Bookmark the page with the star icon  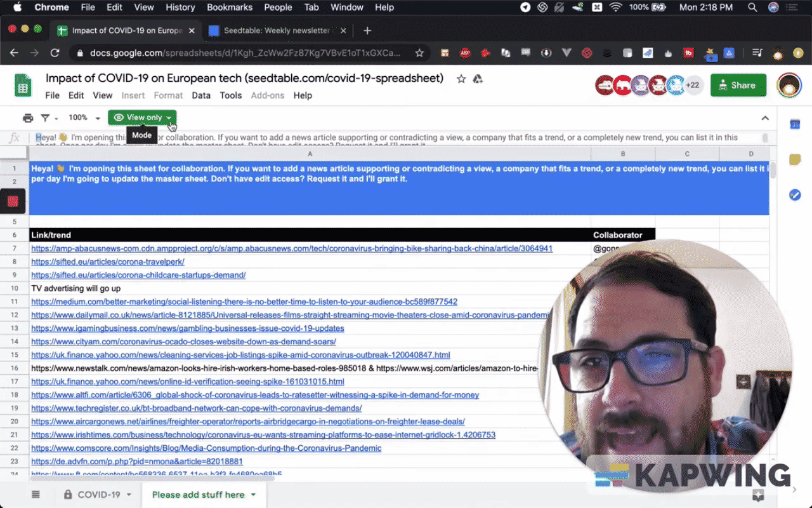click(x=419, y=53)
